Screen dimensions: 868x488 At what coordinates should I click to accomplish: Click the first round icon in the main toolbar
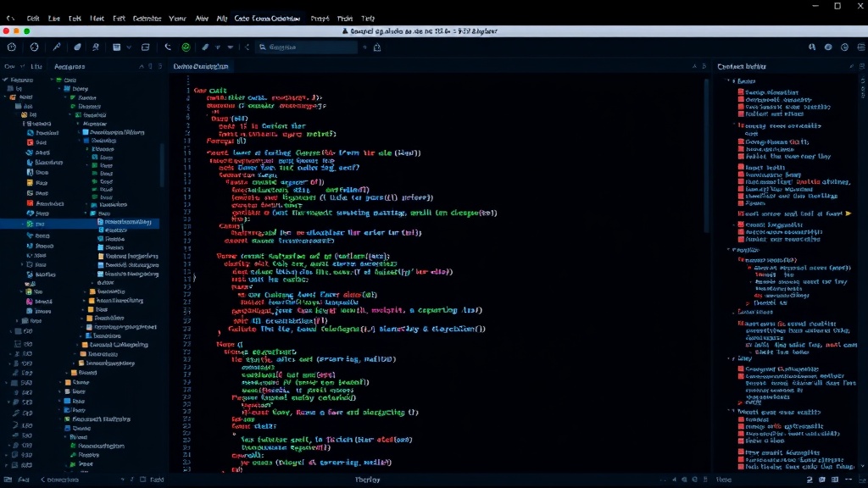click(x=12, y=47)
